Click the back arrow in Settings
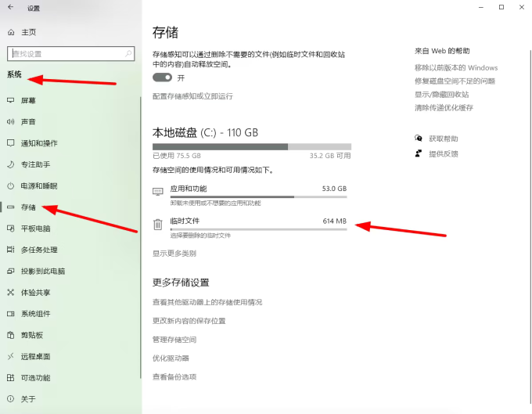532x414 pixels. 10,7
